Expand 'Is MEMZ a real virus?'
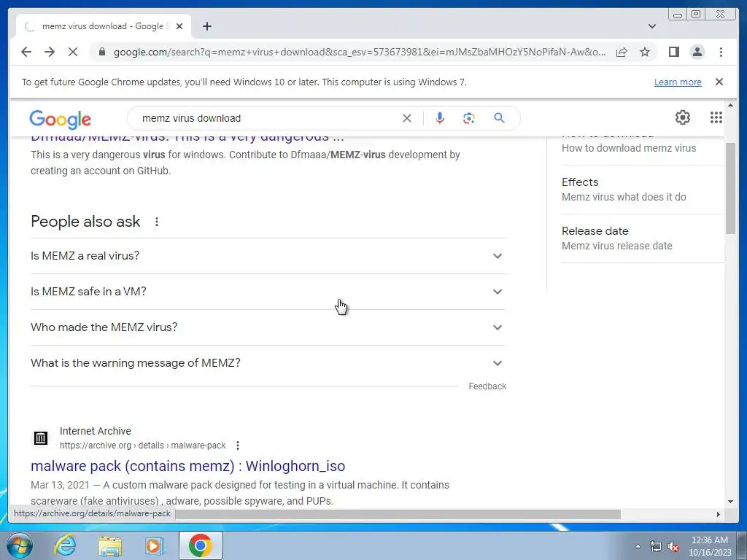747x560 pixels. click(268, 256)
